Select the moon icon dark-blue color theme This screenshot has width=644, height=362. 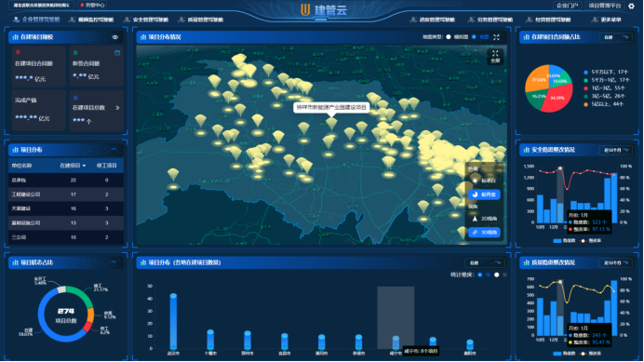(476, 194)
